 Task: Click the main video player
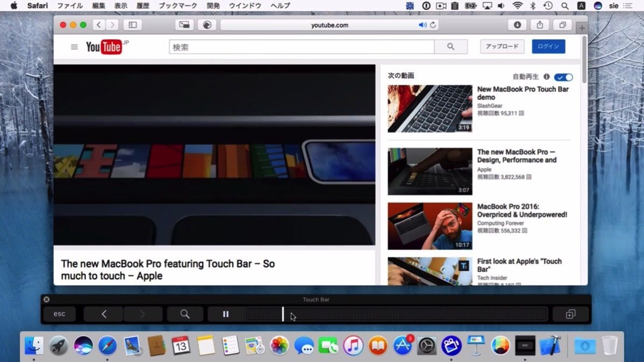[x=214, y=155]
